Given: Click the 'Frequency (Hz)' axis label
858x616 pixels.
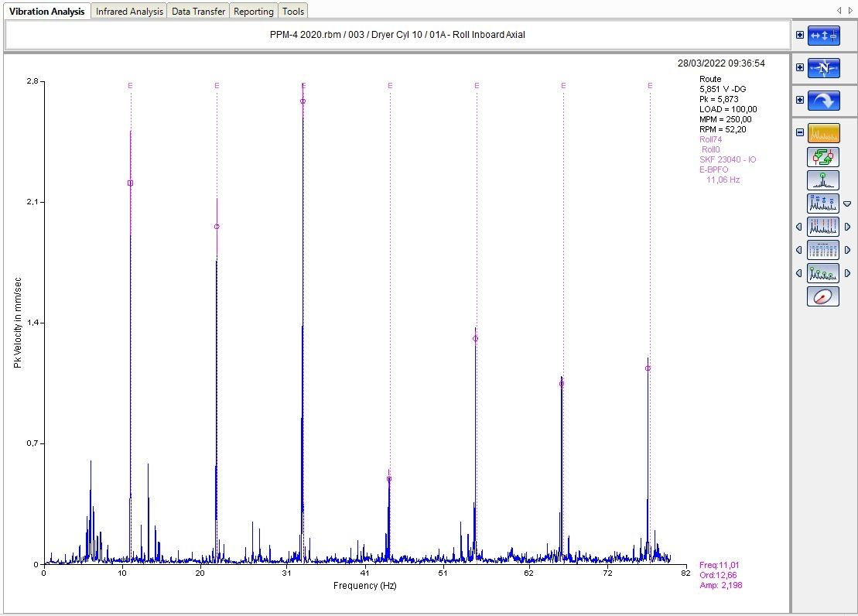Looking at the screenshot, I should click(x=365, y=586).
